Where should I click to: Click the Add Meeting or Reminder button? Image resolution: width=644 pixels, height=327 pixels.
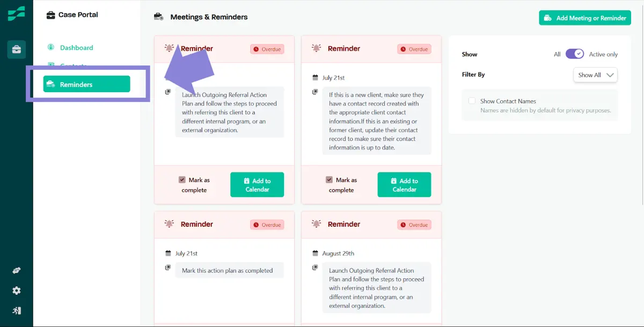point(585,18)
